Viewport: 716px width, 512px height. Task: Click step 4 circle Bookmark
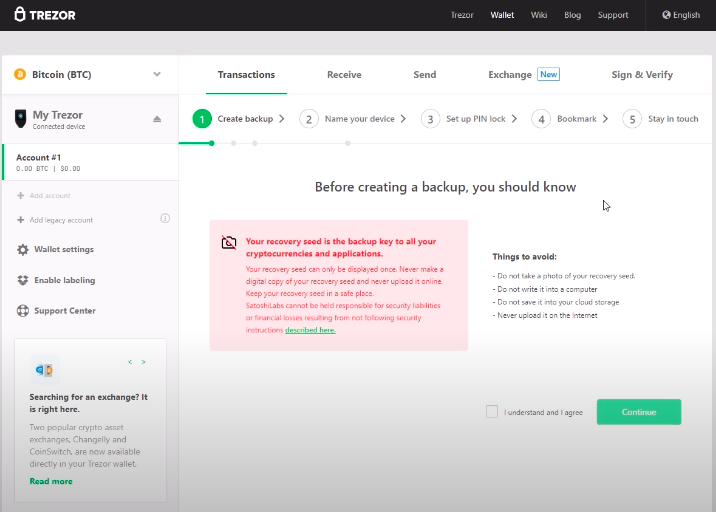(x=541, y=119)
